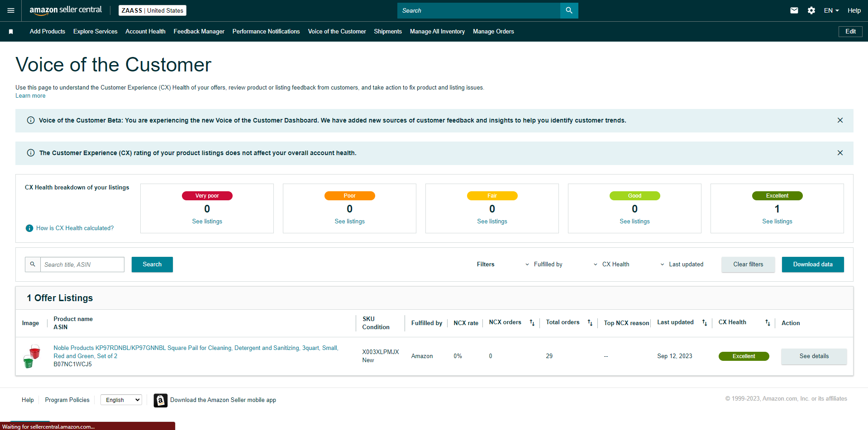Expand the CX Health filter

[x=611, y=265]
